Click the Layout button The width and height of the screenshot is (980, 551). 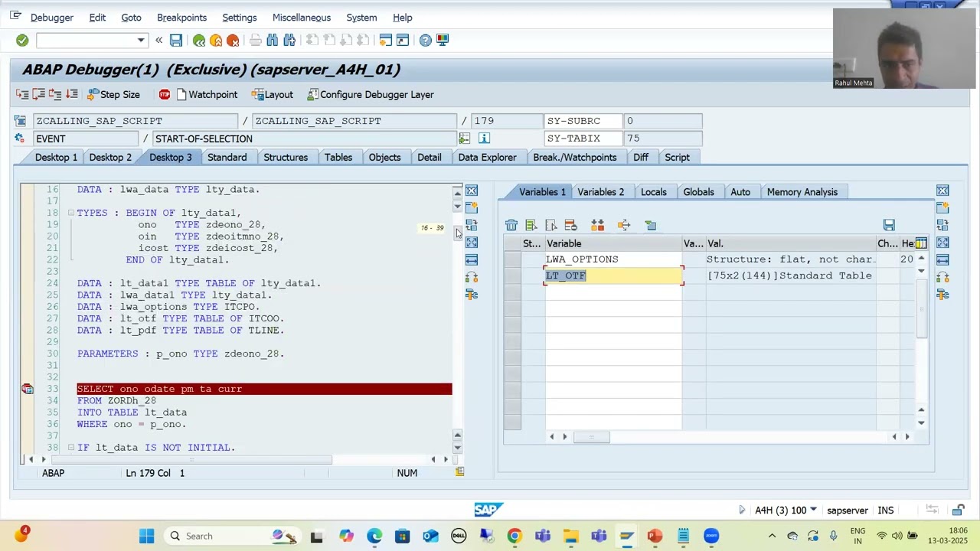click(273, 95)
